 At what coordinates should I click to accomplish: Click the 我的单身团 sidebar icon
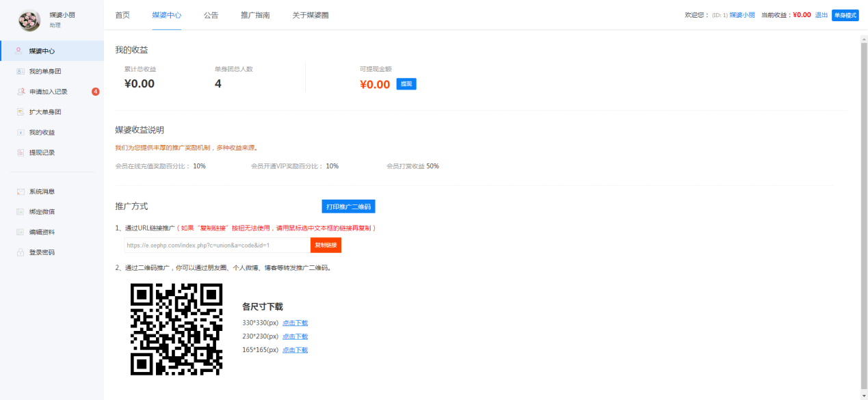point(21,71)
